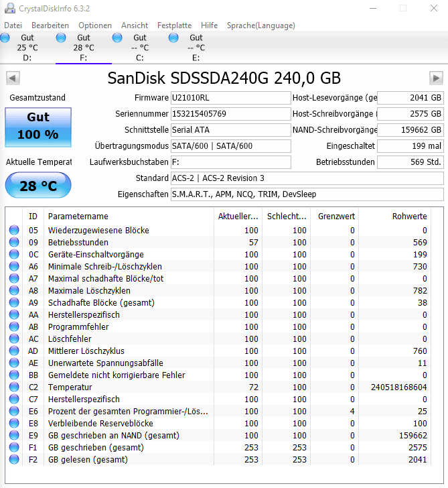Click the Eigenschaften field with S.M.A.R.T., APM

[x=307, y=194]
